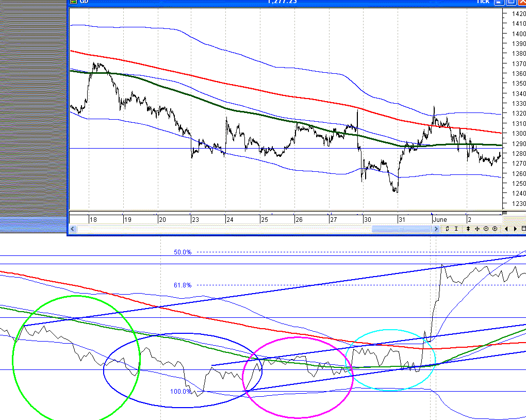Select the text cursor tool in chart toolbar
The width and height of the screenshot is (526, 420).
click(456, 229)
